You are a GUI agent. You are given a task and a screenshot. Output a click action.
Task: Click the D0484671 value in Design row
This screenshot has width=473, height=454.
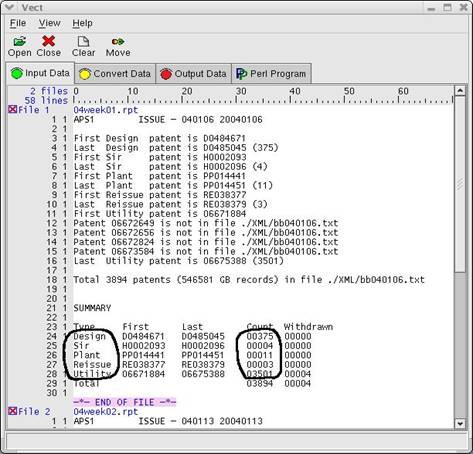143,336
